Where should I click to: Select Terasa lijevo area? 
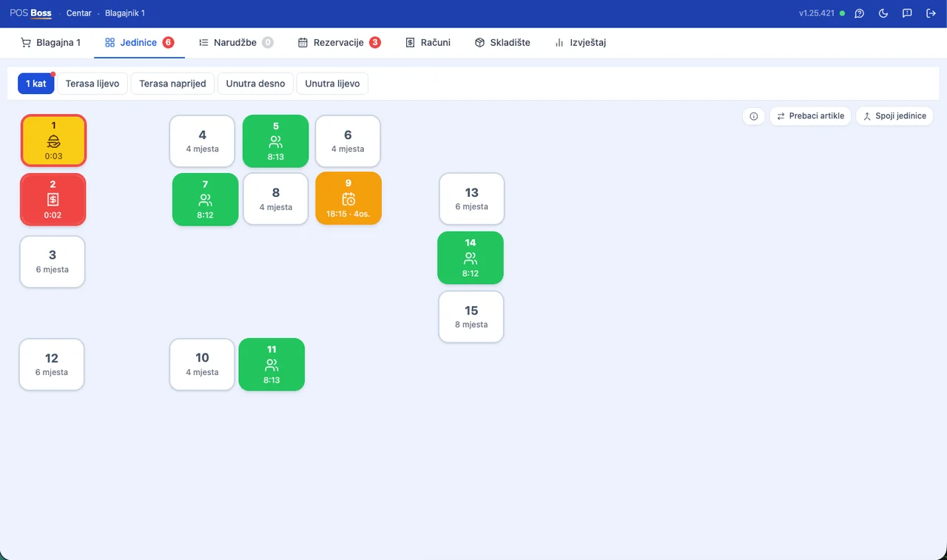tap(92, 84)
